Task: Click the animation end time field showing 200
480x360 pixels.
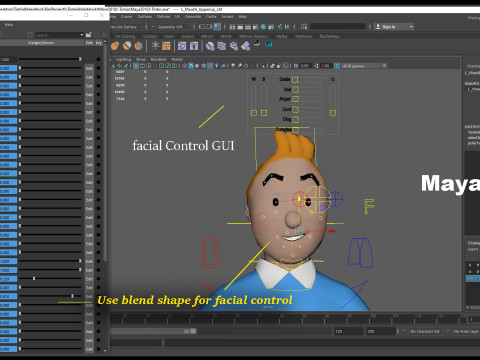Action: click(381, 331)
